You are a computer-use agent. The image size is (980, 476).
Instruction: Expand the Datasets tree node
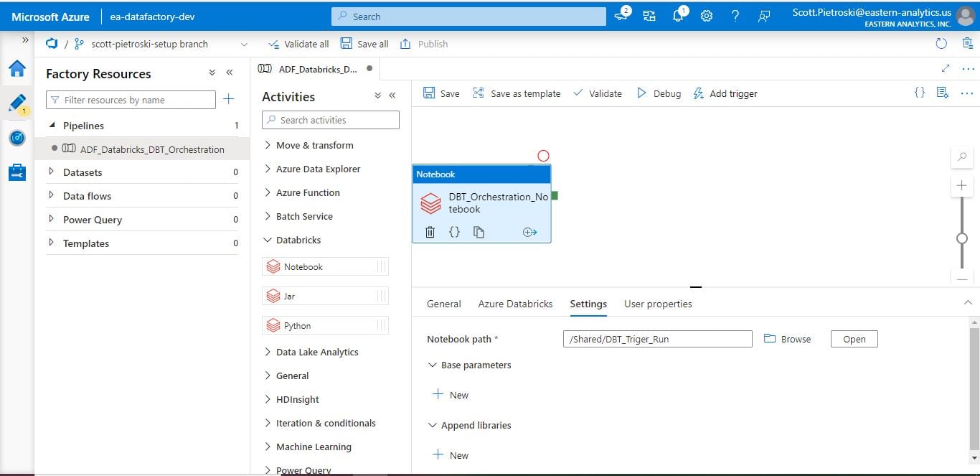(51, 172)
